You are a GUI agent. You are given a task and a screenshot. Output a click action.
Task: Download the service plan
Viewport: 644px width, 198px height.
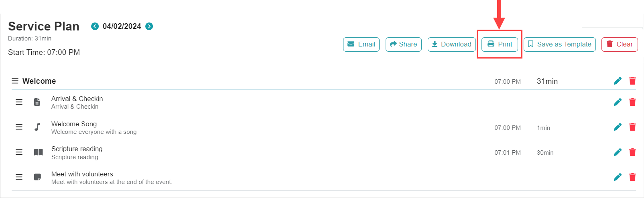(x=451, y=44)
